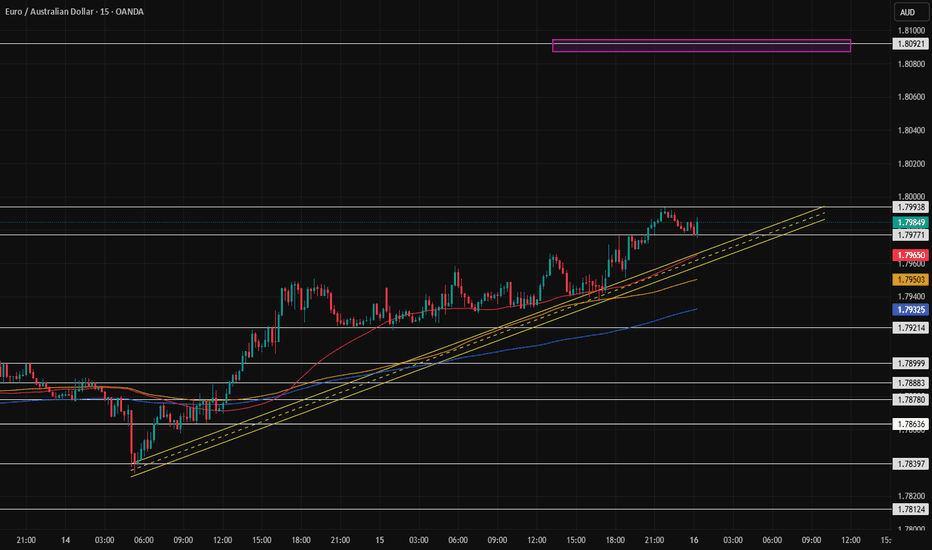
Task: Select the 1.78124 price level label
Action: pyautogui.click(x=911, y=509)
